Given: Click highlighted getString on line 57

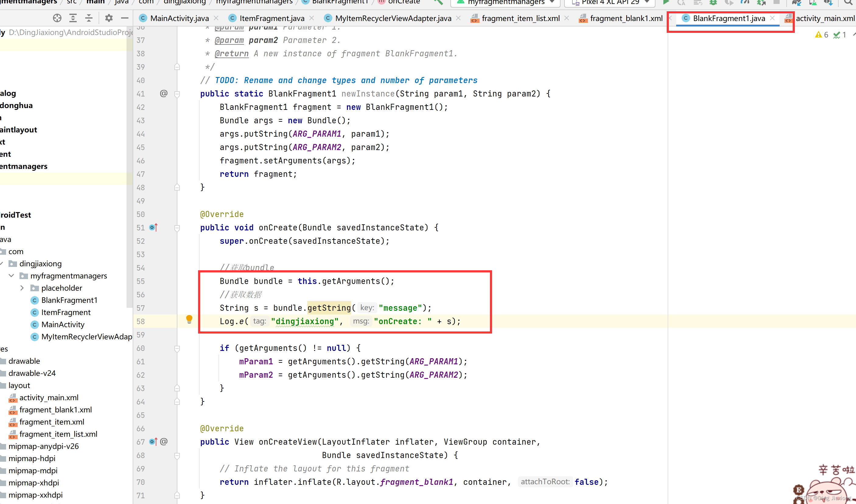Looking at the screenshot, I should tap(329, 308).
